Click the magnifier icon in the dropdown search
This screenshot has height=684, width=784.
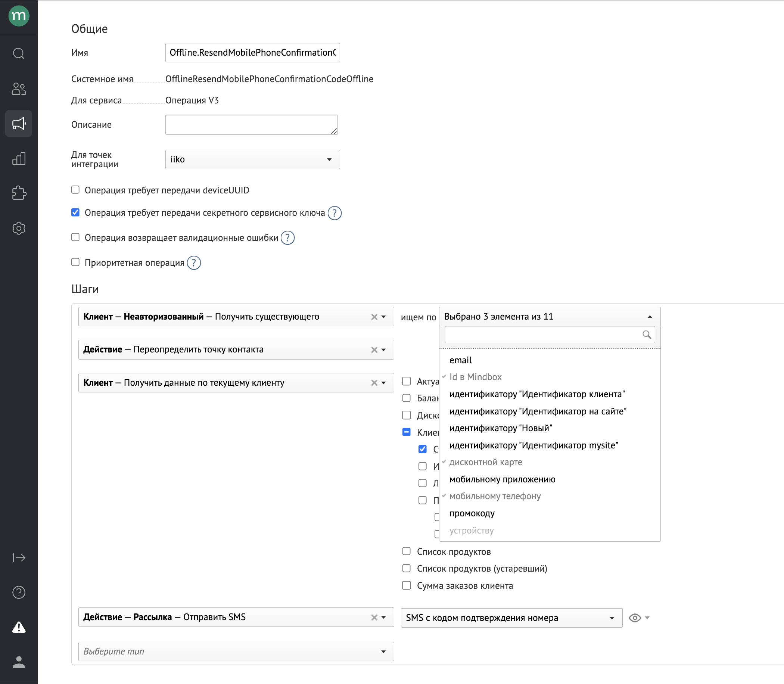pyautogui.click(x=647, y=335)
